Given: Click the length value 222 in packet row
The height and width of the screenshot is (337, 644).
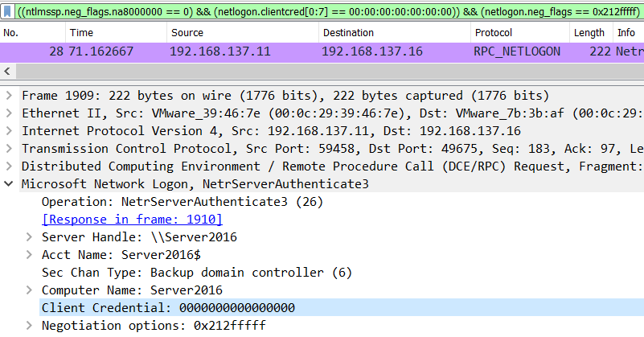Looking at the screenshot, I should pyautogui.click(x=600, y=51).
